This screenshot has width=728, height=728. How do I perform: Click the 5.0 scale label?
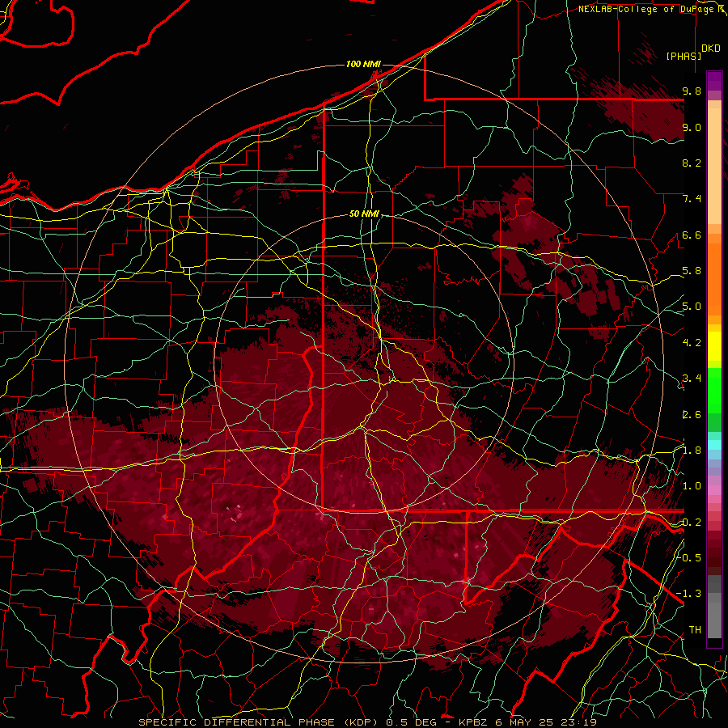click(x=692, y=307)
